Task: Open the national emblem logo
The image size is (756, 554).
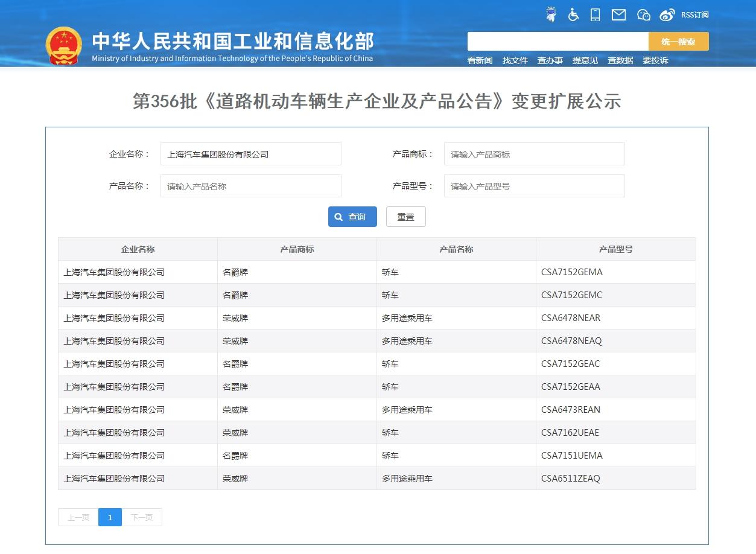Action: coord(64,45)
